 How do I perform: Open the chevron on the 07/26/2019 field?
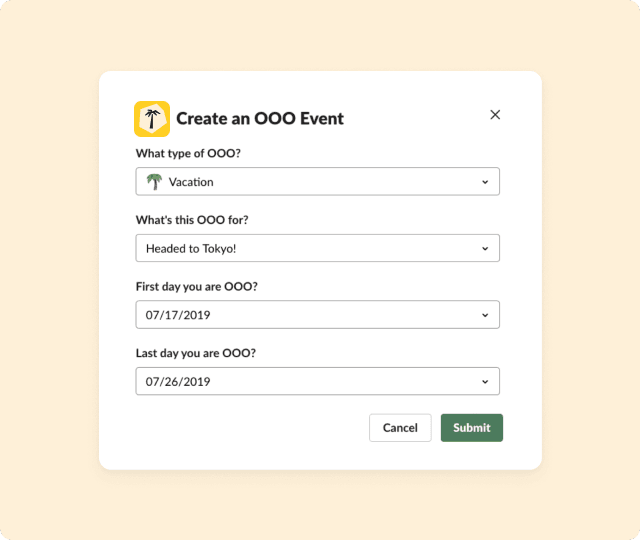pyautogui.click(x=485, y=382)
